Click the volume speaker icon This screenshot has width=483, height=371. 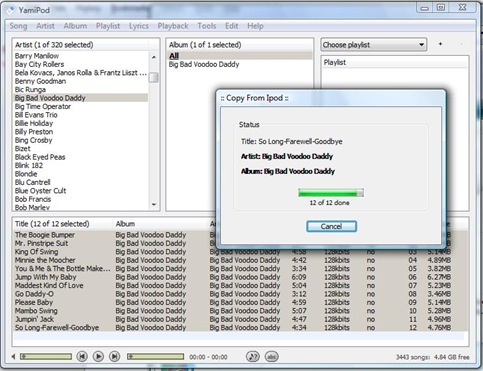pos(13,357)
